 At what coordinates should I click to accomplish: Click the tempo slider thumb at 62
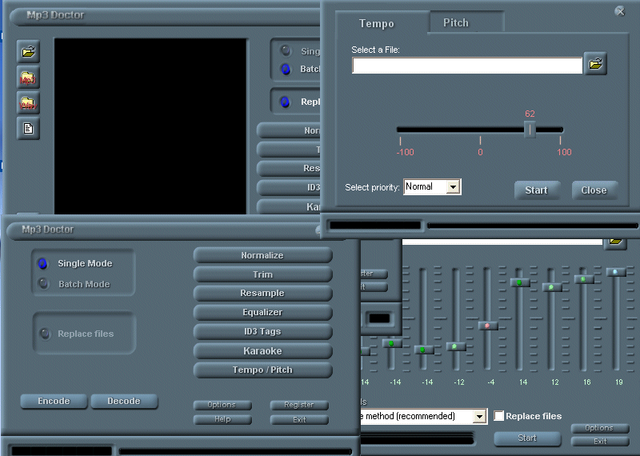coord(530,130)
